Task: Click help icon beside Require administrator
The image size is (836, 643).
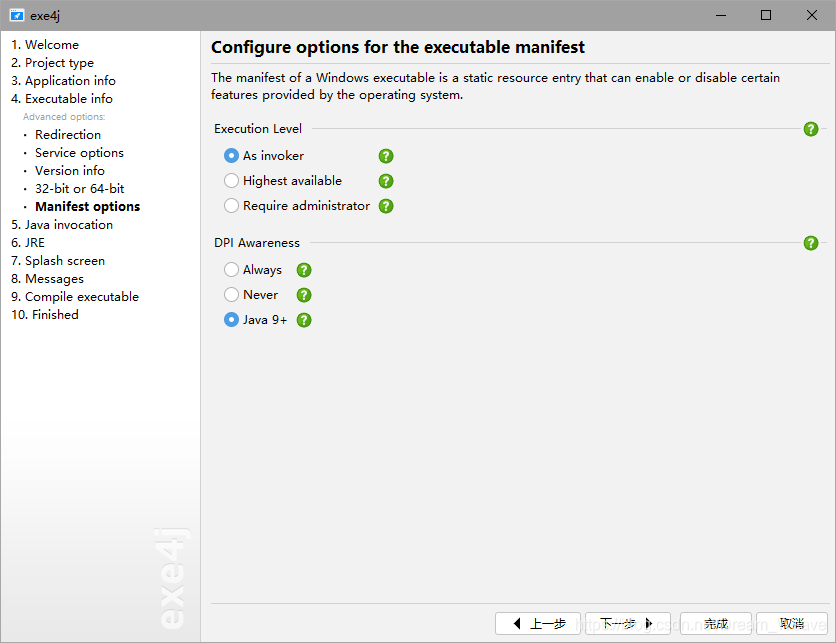Action: tap(386, 206)
